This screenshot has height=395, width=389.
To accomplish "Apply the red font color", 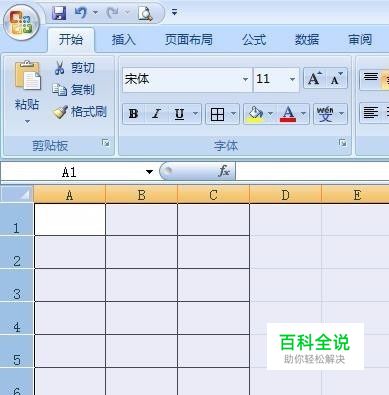I will click(x=288, y=114).
